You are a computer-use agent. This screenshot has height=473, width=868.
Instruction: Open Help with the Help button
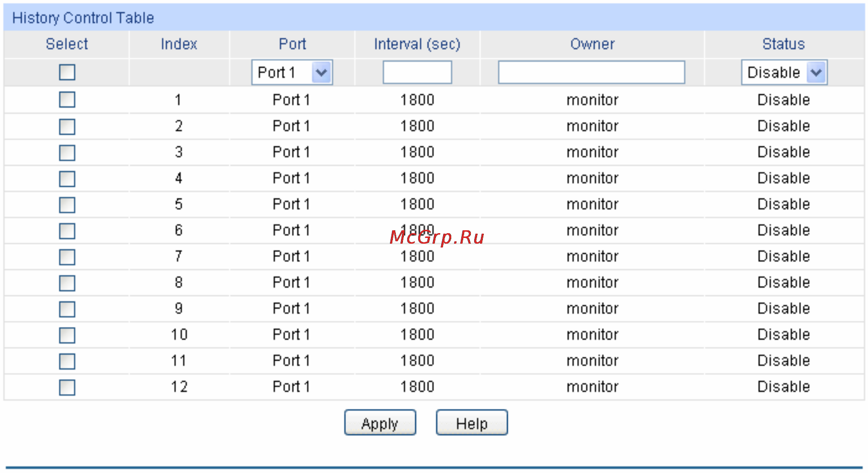pos(472,423)
